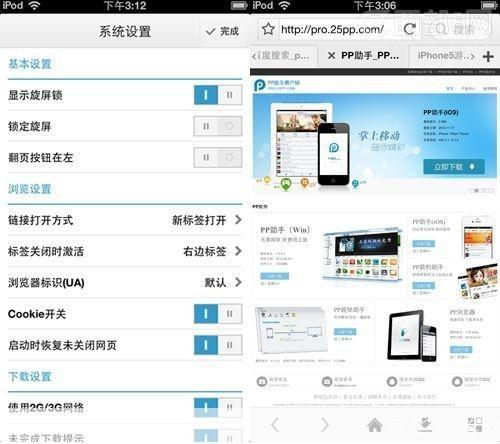Click the 基本设置 section header
This screenshot has width=500, height=444.
[x=30, y=64]
